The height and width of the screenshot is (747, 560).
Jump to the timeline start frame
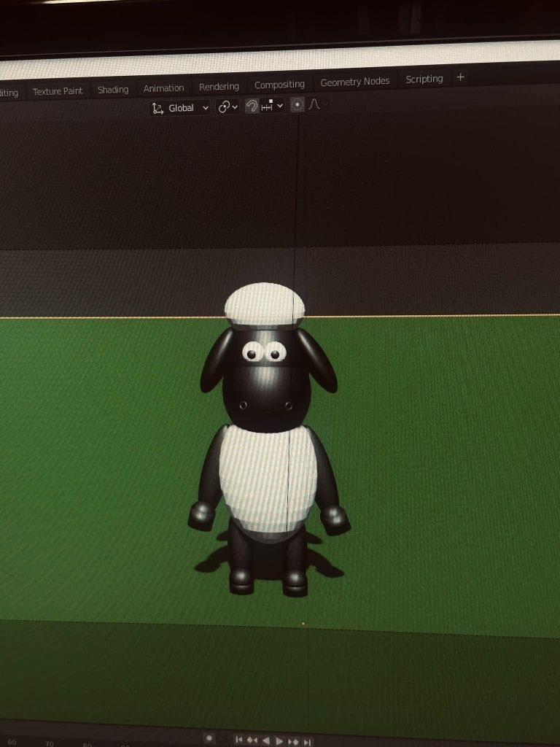(x=239, y=740)
